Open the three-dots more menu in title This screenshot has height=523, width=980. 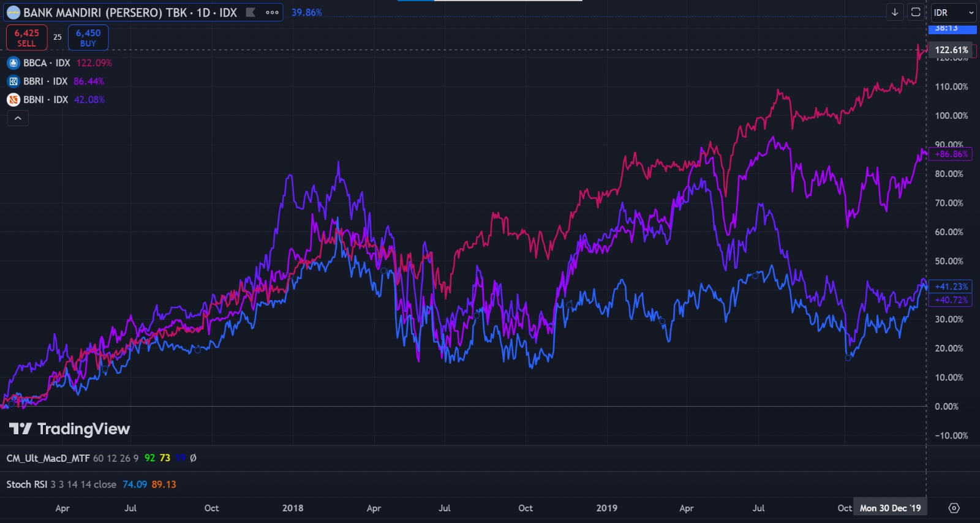pos(272,12)
